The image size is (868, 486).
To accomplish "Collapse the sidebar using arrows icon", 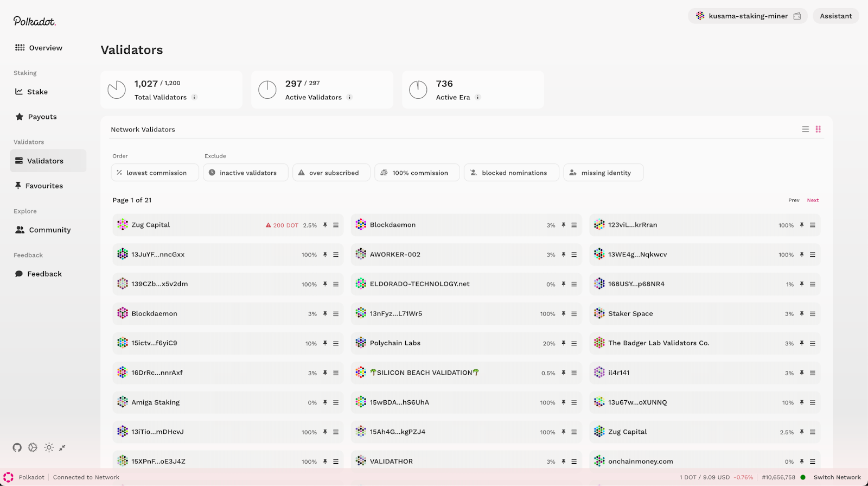I will [62, 447].
